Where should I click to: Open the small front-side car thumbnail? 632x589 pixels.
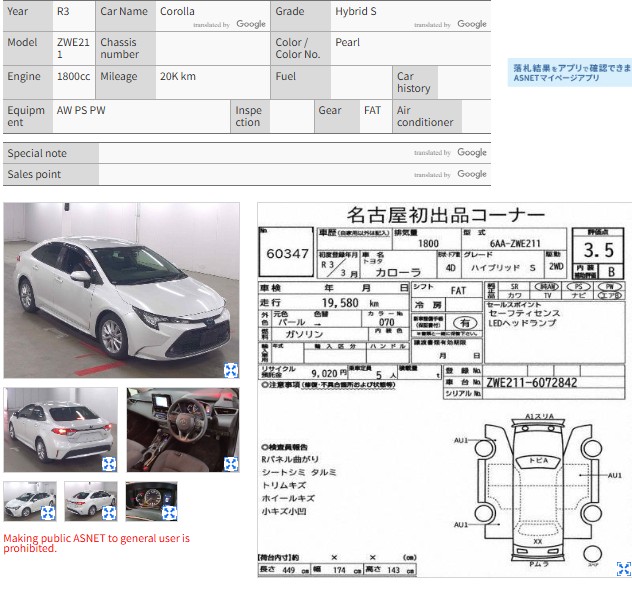pos(30,501)
